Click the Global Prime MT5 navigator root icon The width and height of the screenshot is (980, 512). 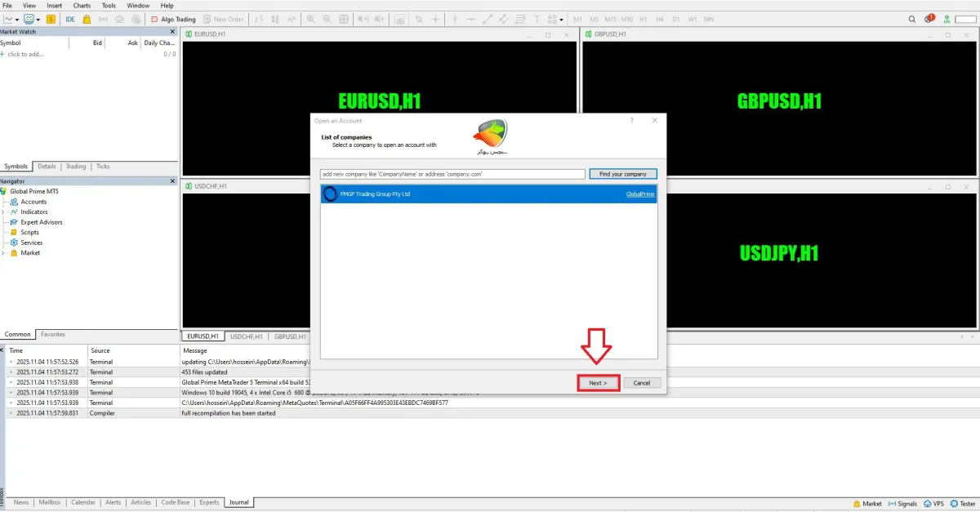4,191
